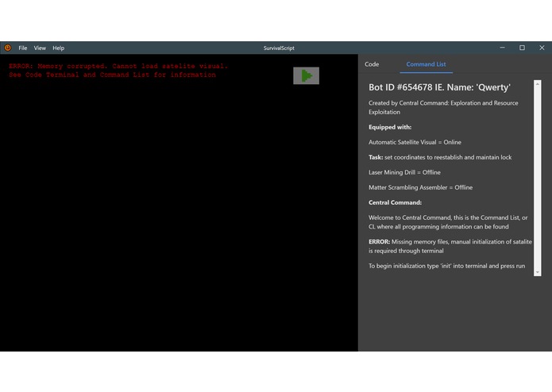The height and width of the screenshot is (392, 552).
Task: Minimize the SurvivalScript window
Action: (503, 48)
